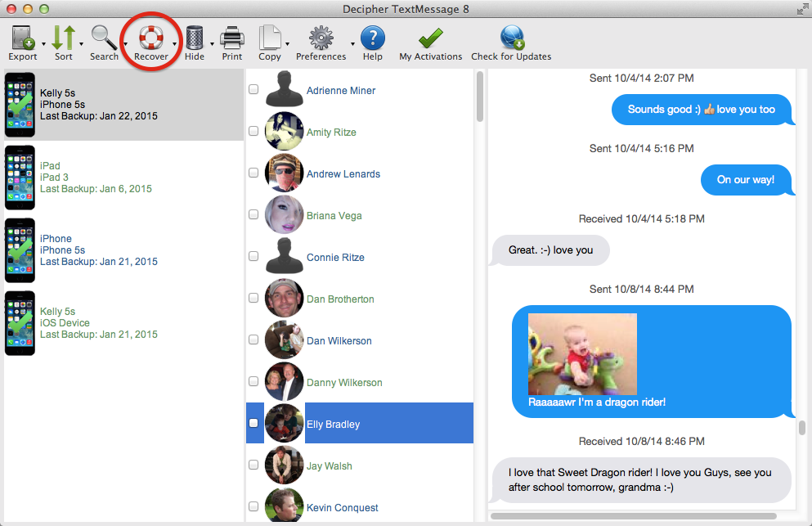Check the Briana Vega checkbox
This screenshot has width=812, height=526.
click(253, 214)
